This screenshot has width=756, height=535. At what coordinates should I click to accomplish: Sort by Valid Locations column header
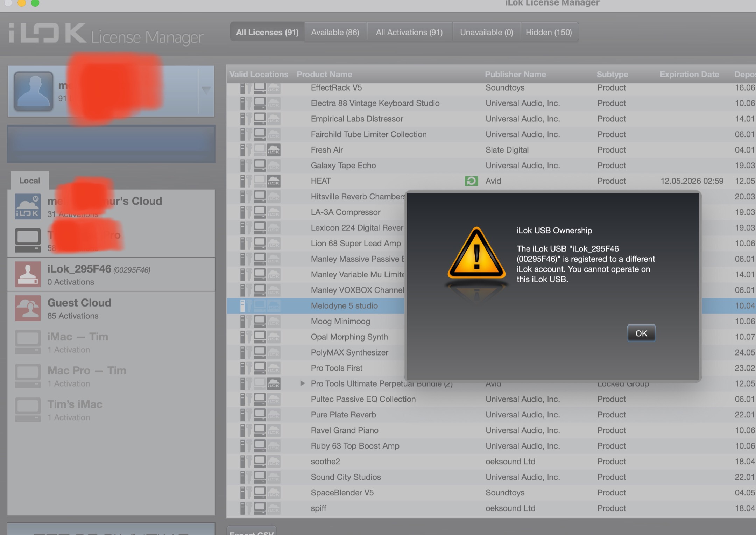pos(259,74)
